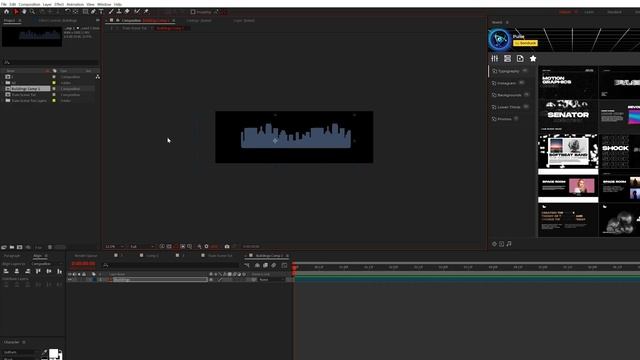Open Instagram category in Pulse

(507, 83)
